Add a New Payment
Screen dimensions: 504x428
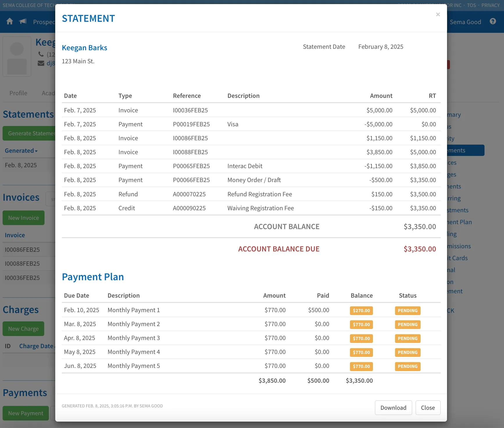pos(26,413)
